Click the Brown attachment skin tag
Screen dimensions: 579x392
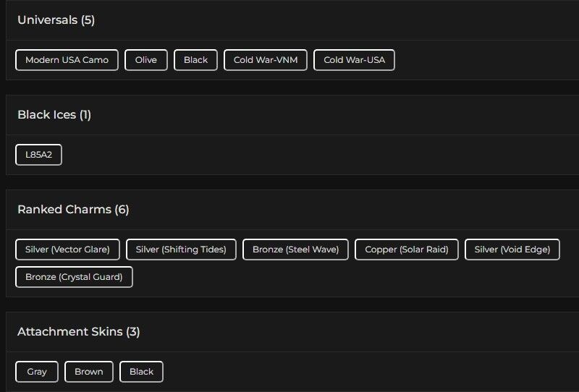88,372
